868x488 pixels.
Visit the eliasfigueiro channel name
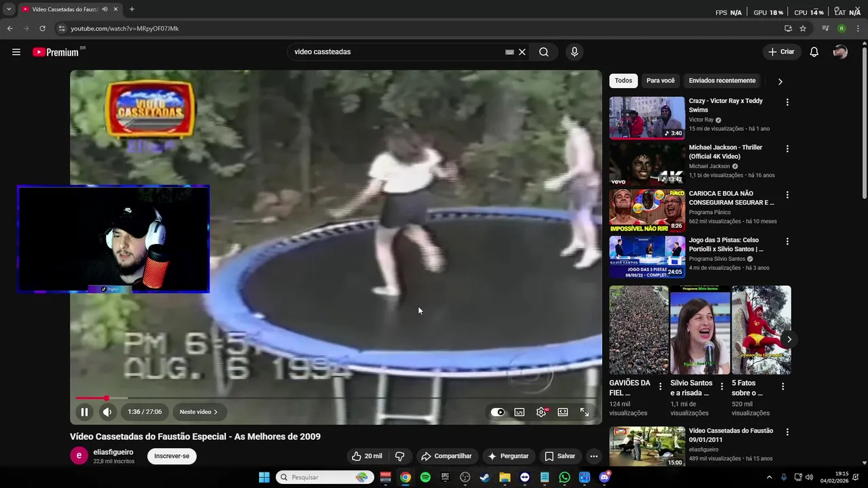tap(113, 452)
